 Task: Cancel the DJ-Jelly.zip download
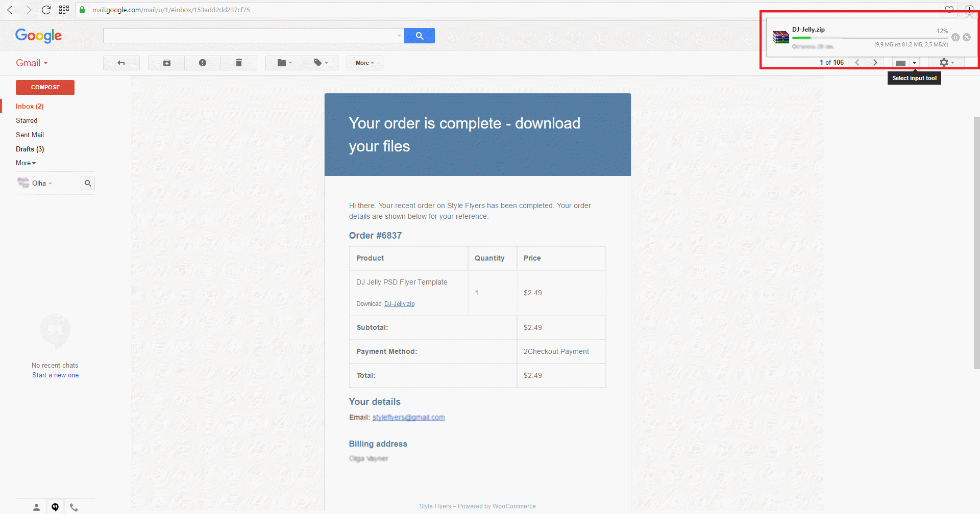(x=967, y=37)
